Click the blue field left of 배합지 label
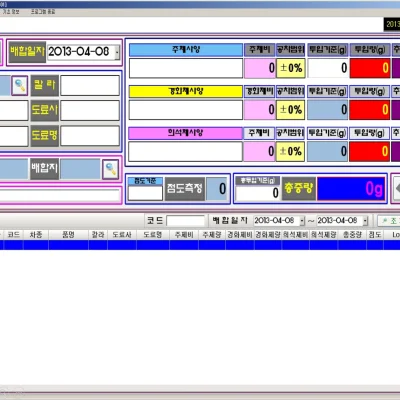 tap(14, 169)
